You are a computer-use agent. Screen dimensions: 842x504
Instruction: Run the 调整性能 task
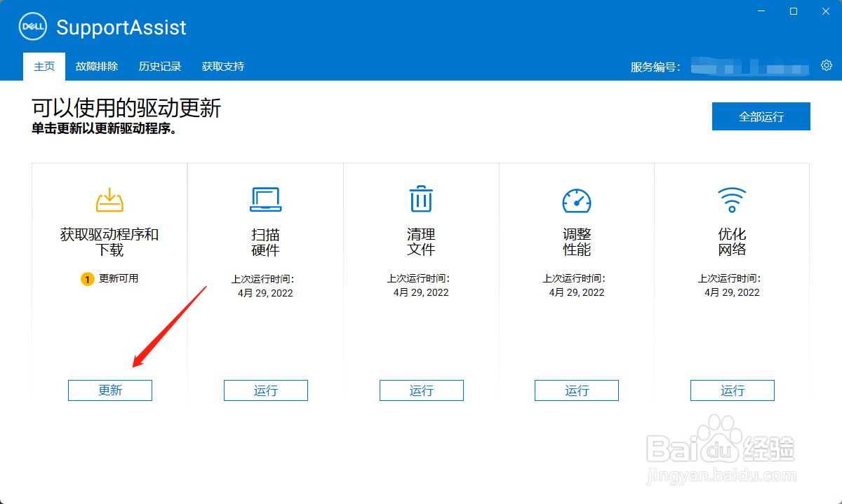click(x=577, y=390)
